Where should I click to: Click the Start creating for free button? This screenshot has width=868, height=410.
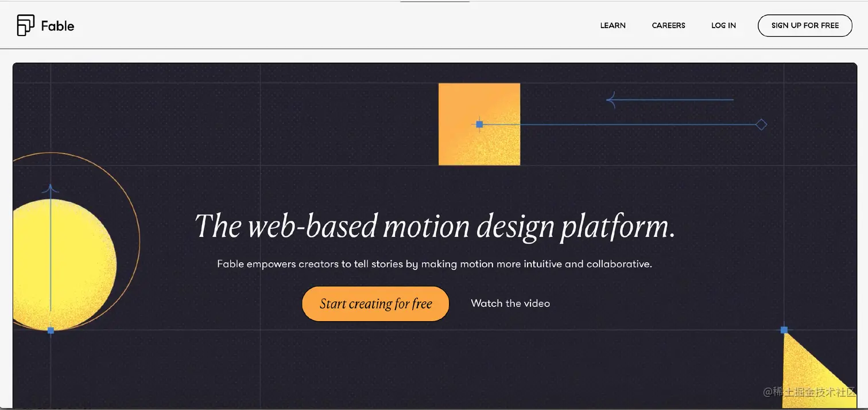[x=375, y=304]
